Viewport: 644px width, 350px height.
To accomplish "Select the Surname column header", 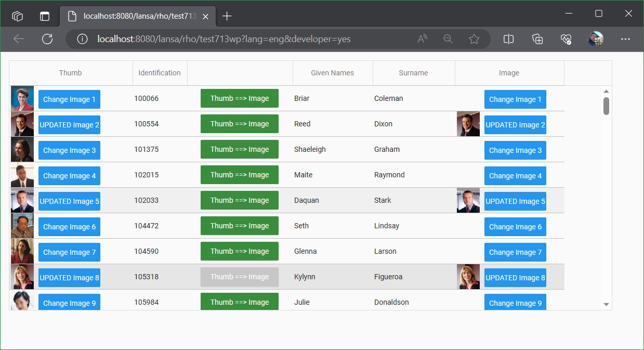I will click(x=413, y=73).
